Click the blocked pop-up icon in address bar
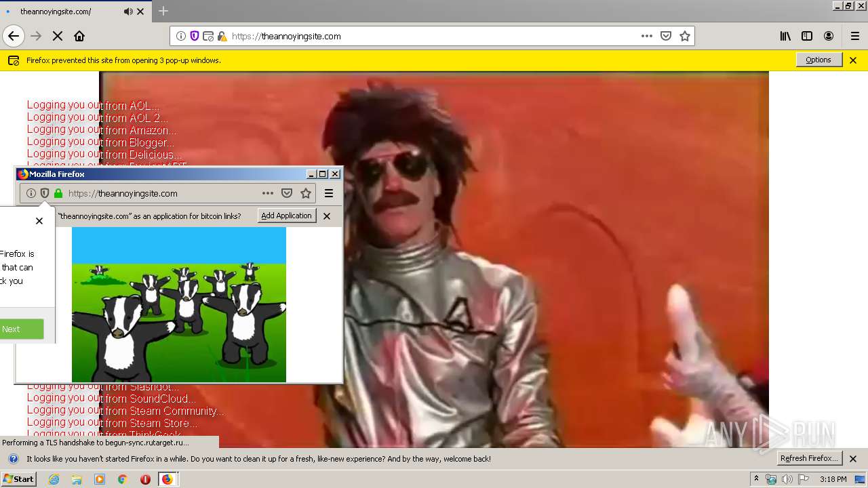Viewport: 868px width, 488px height. [208, 36]
